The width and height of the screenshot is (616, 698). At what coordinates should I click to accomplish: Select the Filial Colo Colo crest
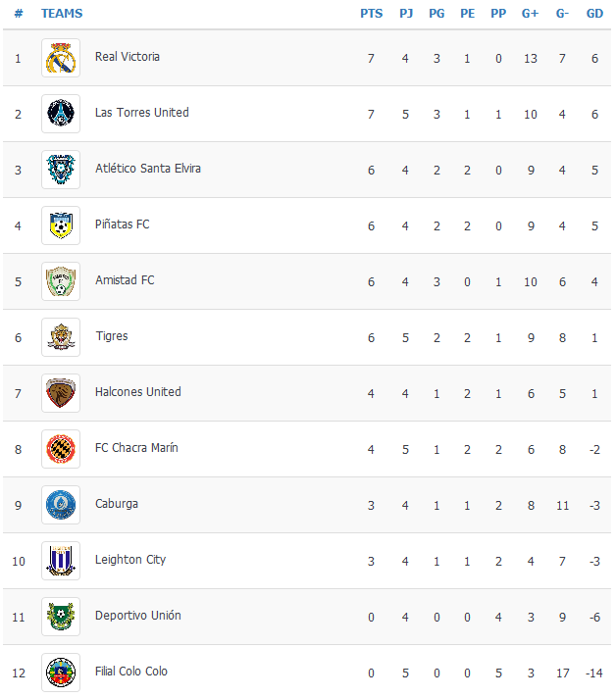click(x=61, y=673)
